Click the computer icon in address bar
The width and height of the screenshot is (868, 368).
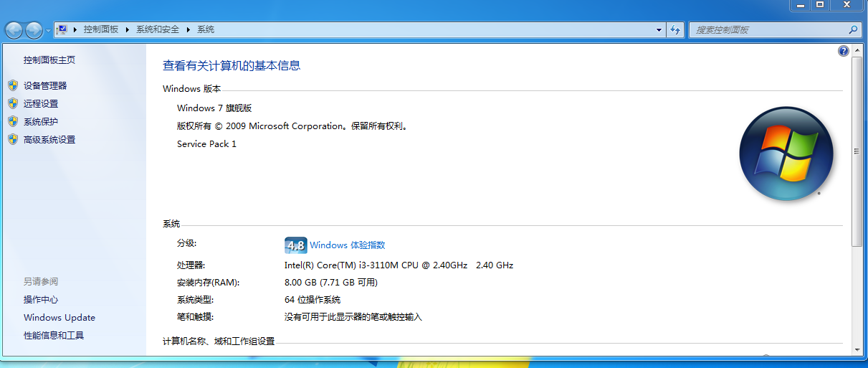[x=62, y=29]
